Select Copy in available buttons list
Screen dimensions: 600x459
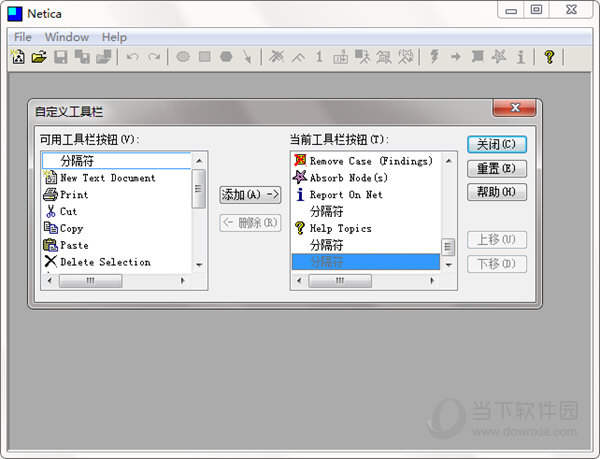(116, 228)
